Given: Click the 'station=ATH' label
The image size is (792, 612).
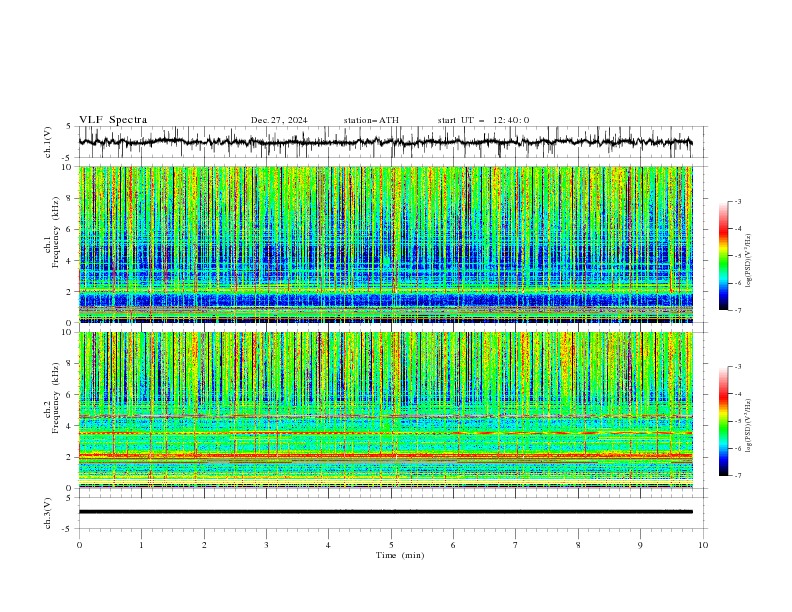Looking at the screenshot, I should [371, 120].
